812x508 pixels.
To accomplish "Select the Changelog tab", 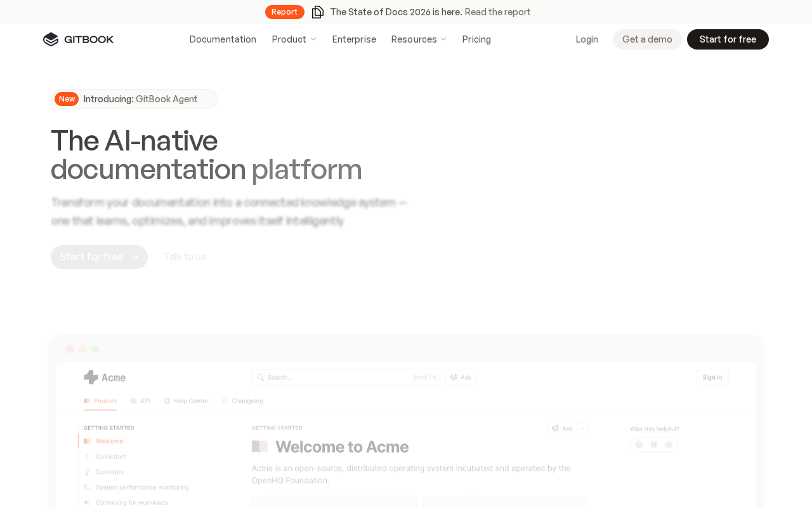I will tap(242, 401).
